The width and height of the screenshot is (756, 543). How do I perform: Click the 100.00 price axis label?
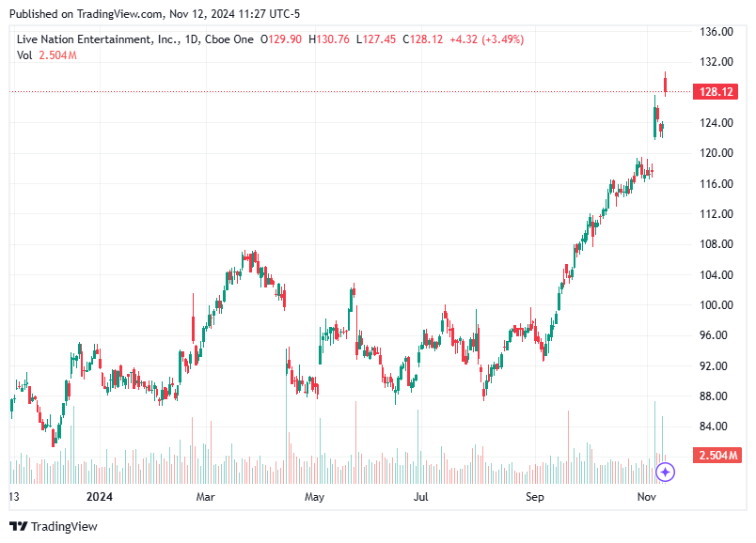[x=716, y=305]
